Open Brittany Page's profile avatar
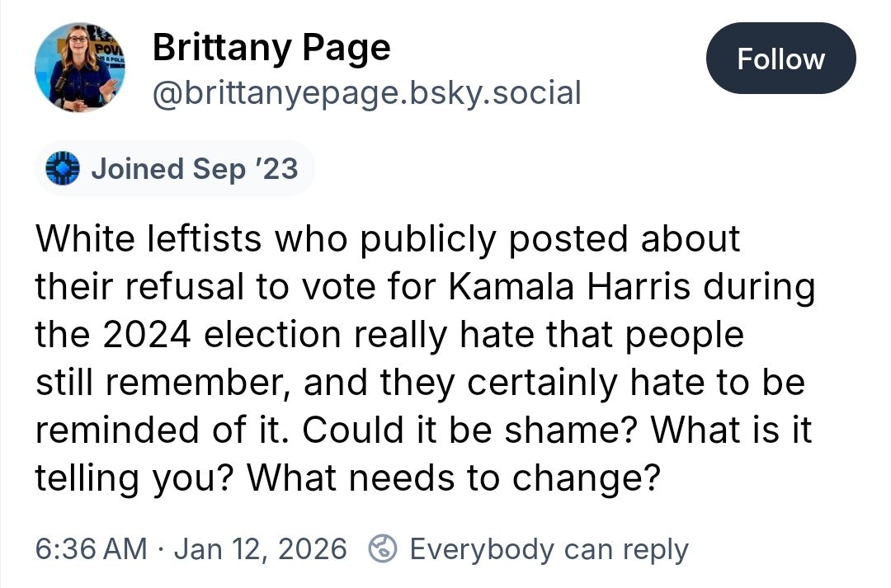This screenshot has height=588, width=891. [x=78, y=70]
